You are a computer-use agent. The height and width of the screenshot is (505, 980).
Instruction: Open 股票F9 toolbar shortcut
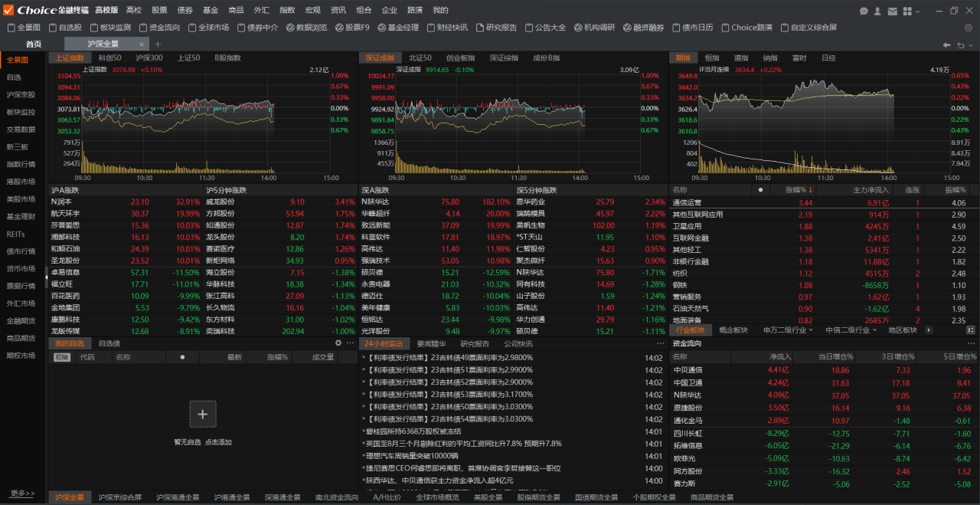[351, 28]
